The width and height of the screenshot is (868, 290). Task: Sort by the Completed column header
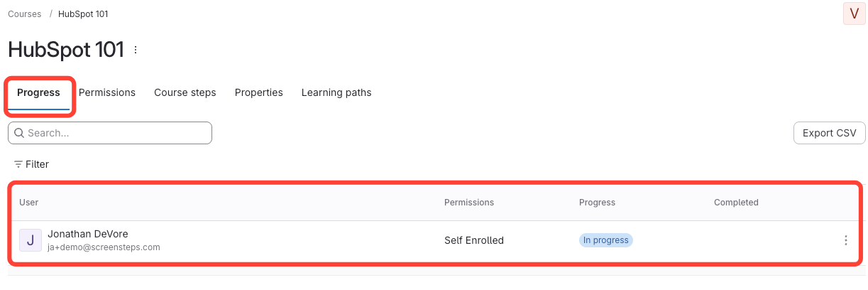coord(736,203)
